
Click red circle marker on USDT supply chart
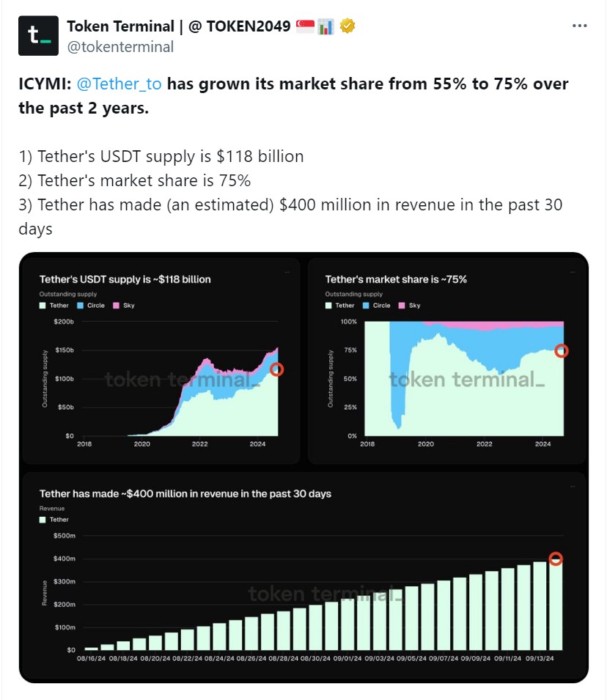pos(276,369)
